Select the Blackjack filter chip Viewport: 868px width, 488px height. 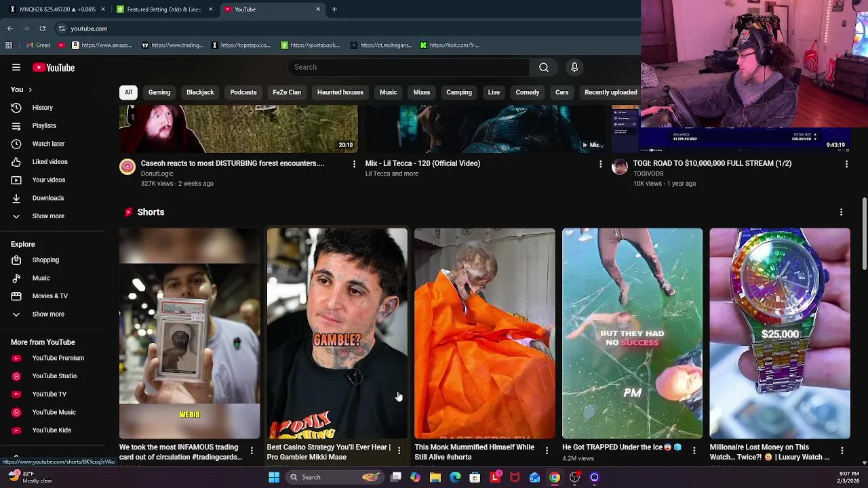[200, 92]
